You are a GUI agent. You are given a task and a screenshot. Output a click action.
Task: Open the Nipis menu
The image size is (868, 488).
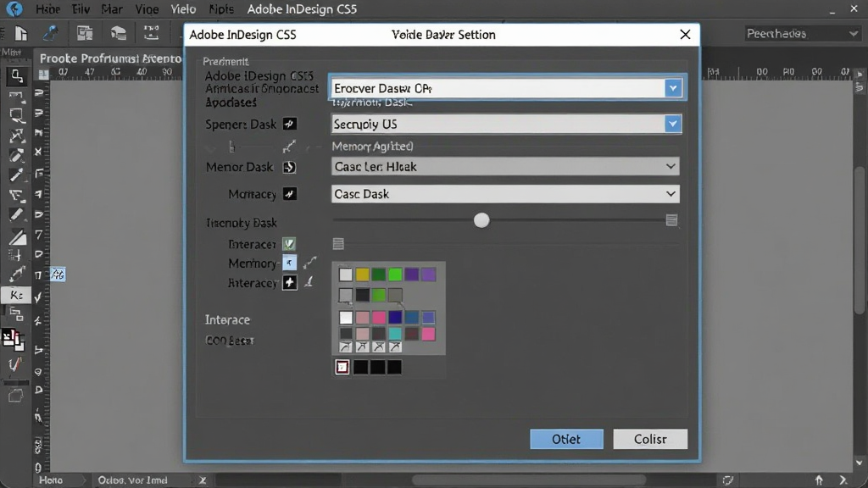tap(221, 8)
